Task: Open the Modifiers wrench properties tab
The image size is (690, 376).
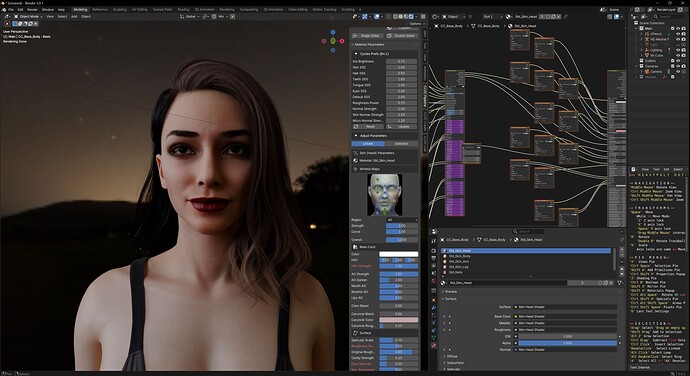Action: point(433,307)
